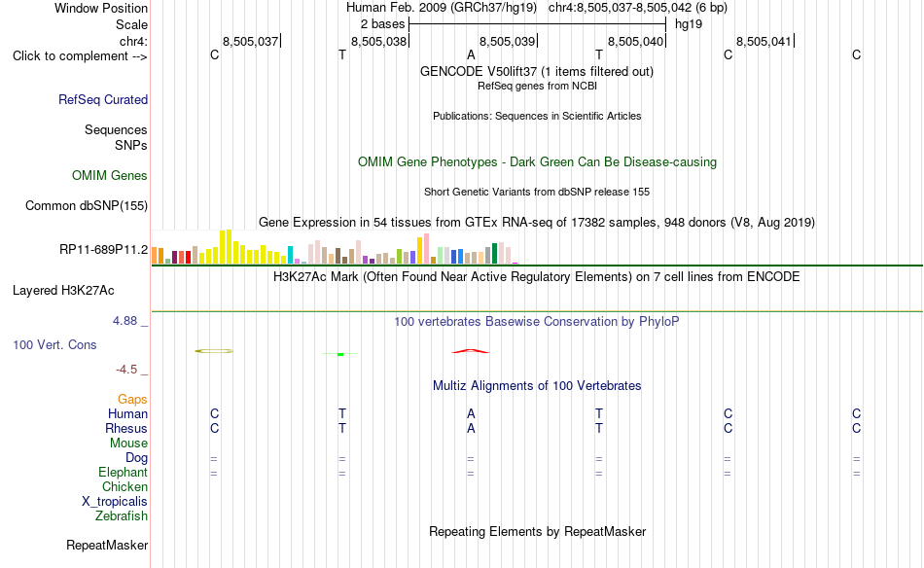Select the Mouse species label
Screen dimensions: 924x568
point(129,444)
